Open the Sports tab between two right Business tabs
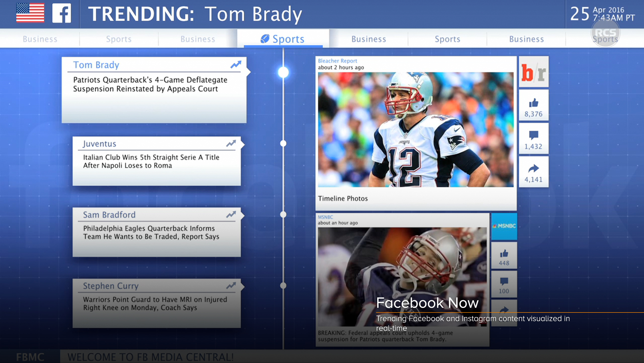This screenshot has width=644, height=363. (448, 39)
